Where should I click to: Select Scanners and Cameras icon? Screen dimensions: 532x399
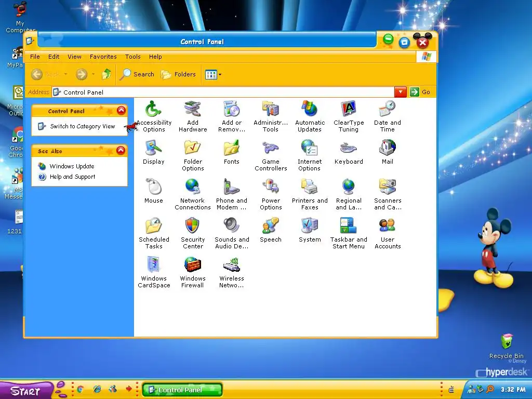pos(388,194)
